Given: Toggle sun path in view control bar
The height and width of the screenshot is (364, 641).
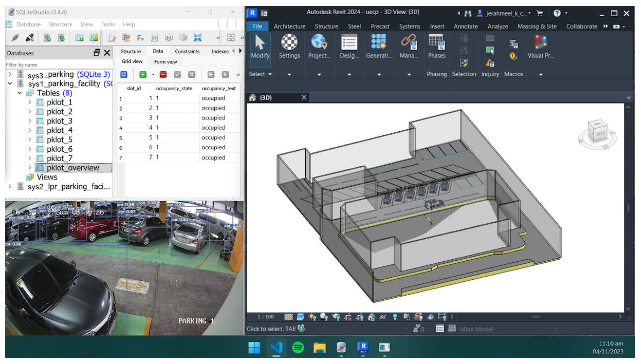Looking at the screenshot, I should click(312, 317).
